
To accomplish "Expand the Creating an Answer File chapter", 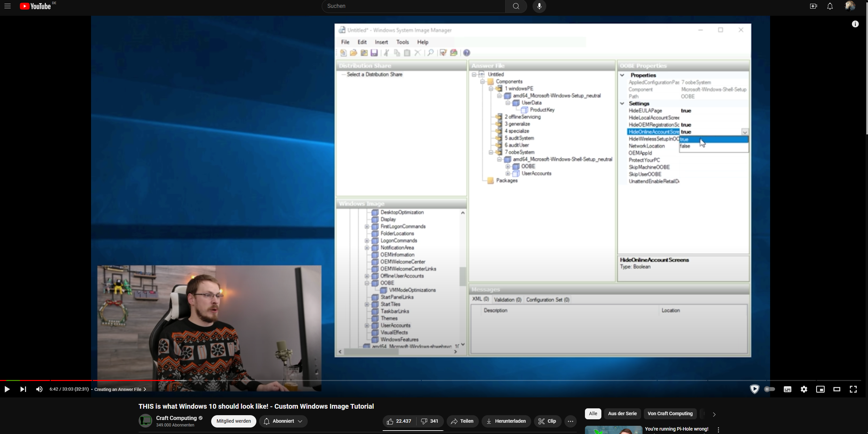I will click(x=120, y=389).
